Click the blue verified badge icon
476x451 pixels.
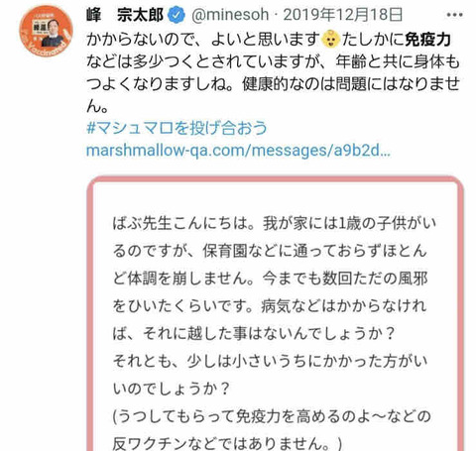pyautogui.click(x=177, y=15)
